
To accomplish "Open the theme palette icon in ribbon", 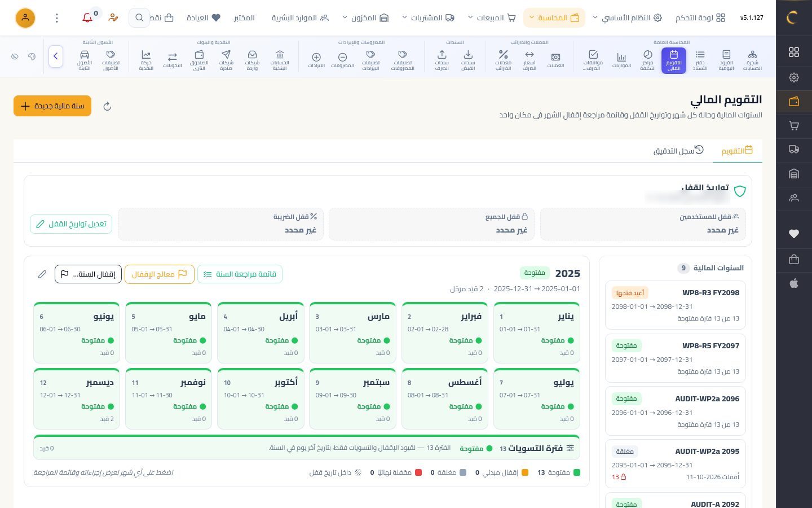I will point(32,56).
